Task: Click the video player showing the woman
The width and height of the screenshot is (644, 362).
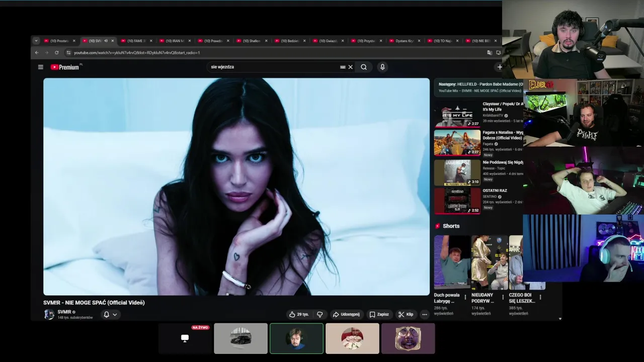Action: point(236,187)
